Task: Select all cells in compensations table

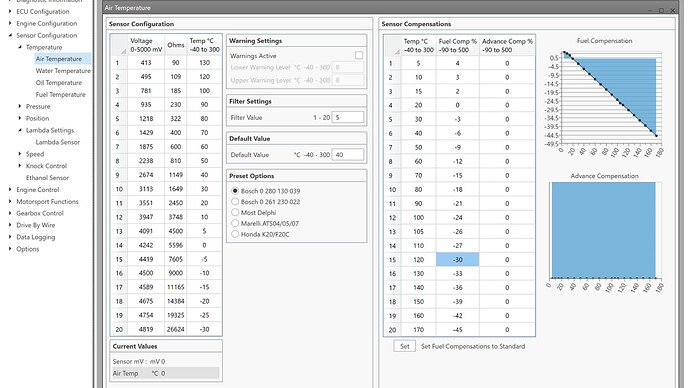Action: [393, 45]
